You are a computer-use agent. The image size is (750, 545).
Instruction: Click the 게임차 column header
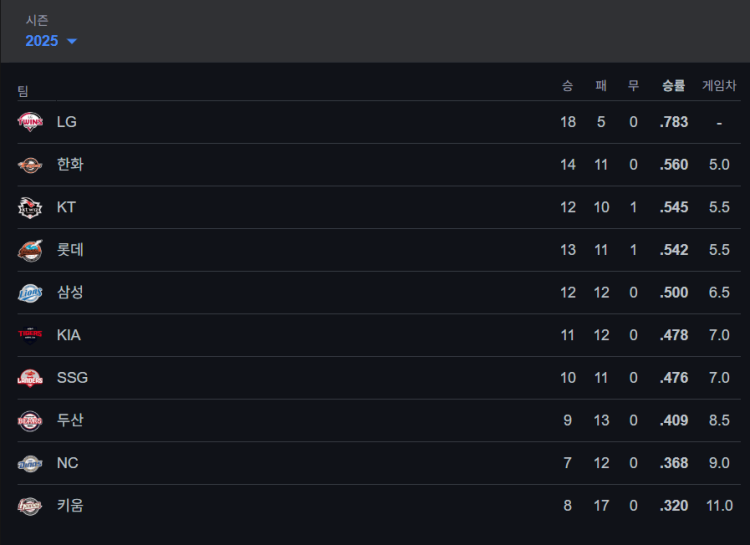(718, 86)
